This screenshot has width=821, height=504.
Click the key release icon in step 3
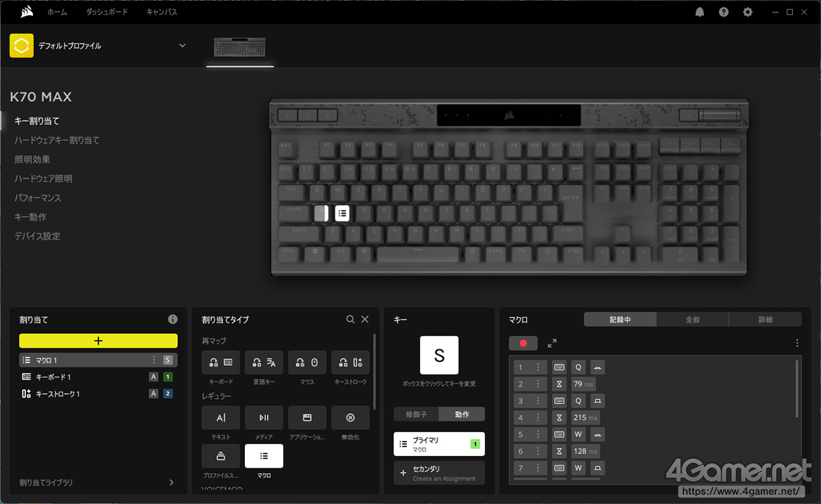point(597,401)
